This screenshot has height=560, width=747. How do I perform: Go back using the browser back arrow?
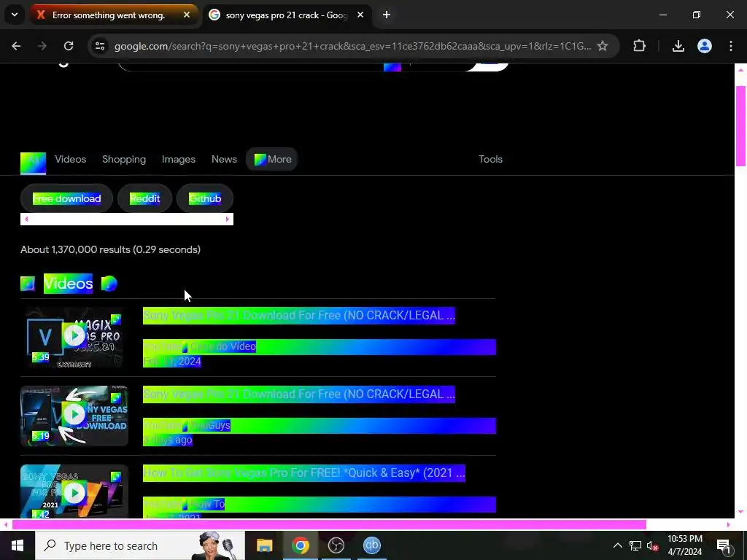(x=16, y=46)
